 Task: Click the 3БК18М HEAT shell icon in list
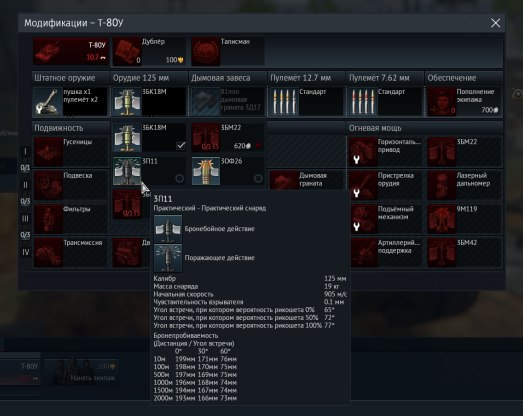click(127, 138)
